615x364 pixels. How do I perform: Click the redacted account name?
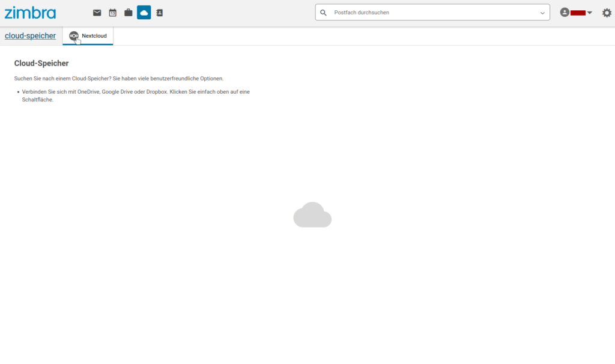(x=578, y=13)
